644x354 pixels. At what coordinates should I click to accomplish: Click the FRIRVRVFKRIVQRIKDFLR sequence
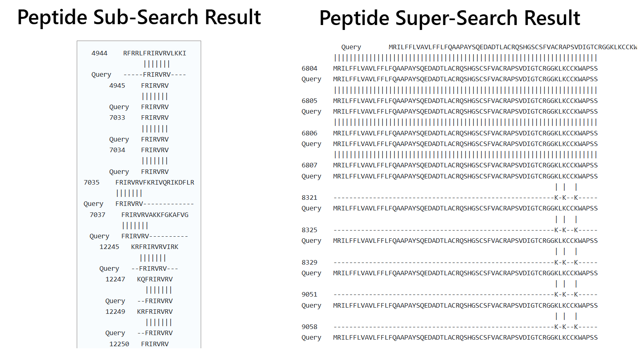click(x=155, y=183)
